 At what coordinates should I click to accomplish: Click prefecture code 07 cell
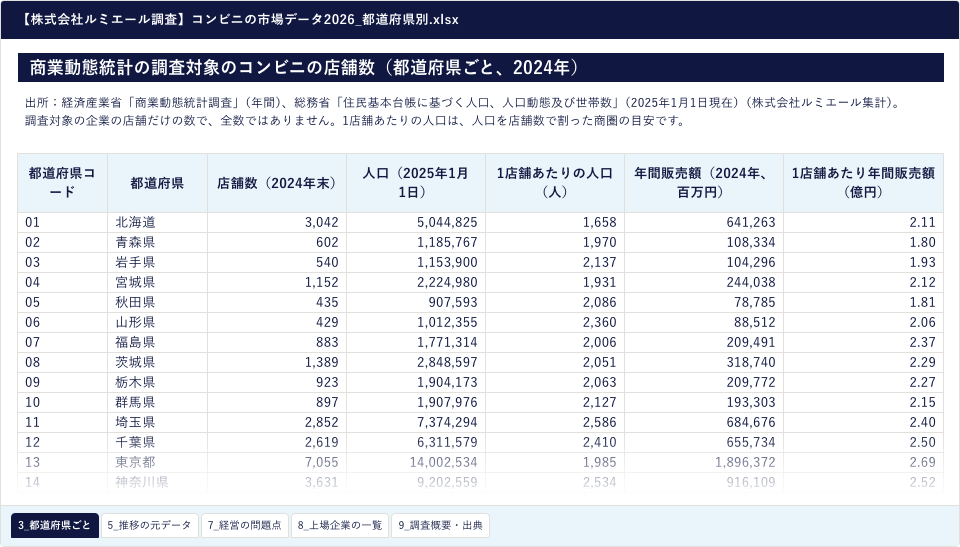(62, 342)
